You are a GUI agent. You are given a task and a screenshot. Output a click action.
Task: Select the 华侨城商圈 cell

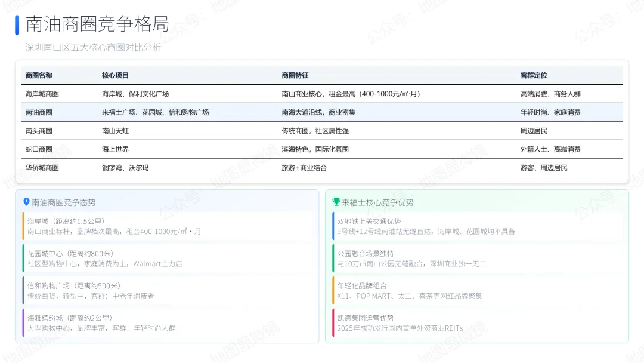pos(42,168)
